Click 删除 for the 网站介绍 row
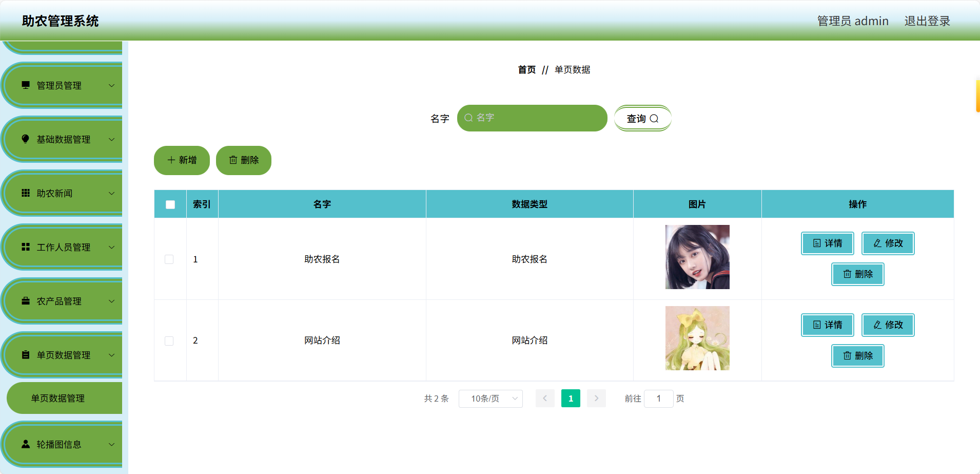Image resolution: width=980 pixels, height=474 pixels. tap(858, 356)
